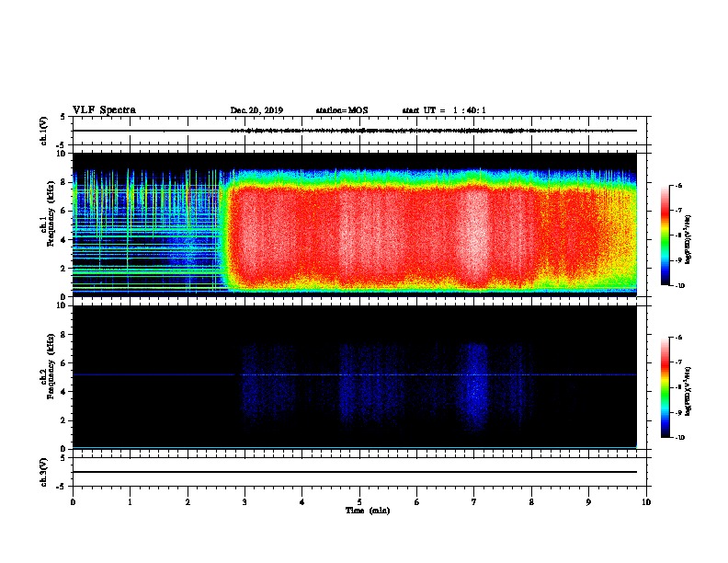728x563 pixels.
Task: Click the time axis tick label "5" under ch.3 panel
Action: point(359,502)
